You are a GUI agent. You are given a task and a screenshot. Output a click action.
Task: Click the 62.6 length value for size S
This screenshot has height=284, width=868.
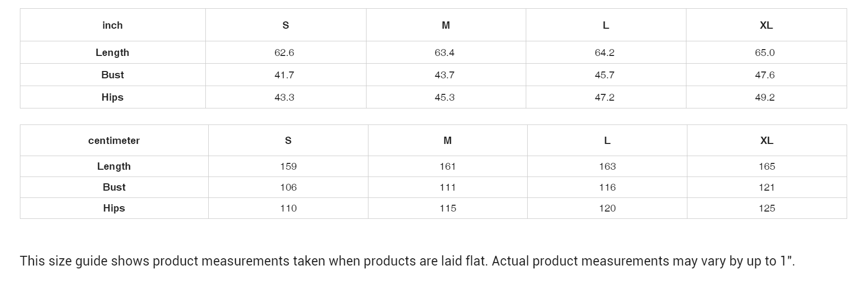(x=284, y=53)
